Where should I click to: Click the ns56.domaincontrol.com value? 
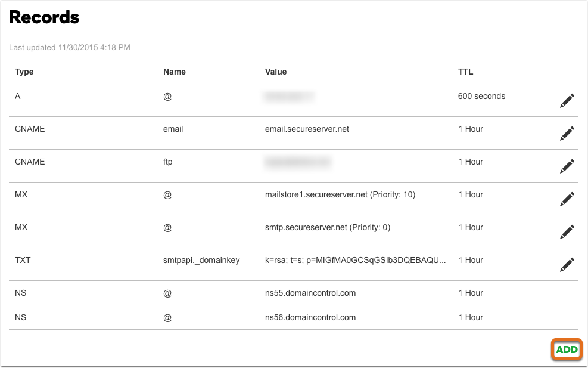coord(310,317)
